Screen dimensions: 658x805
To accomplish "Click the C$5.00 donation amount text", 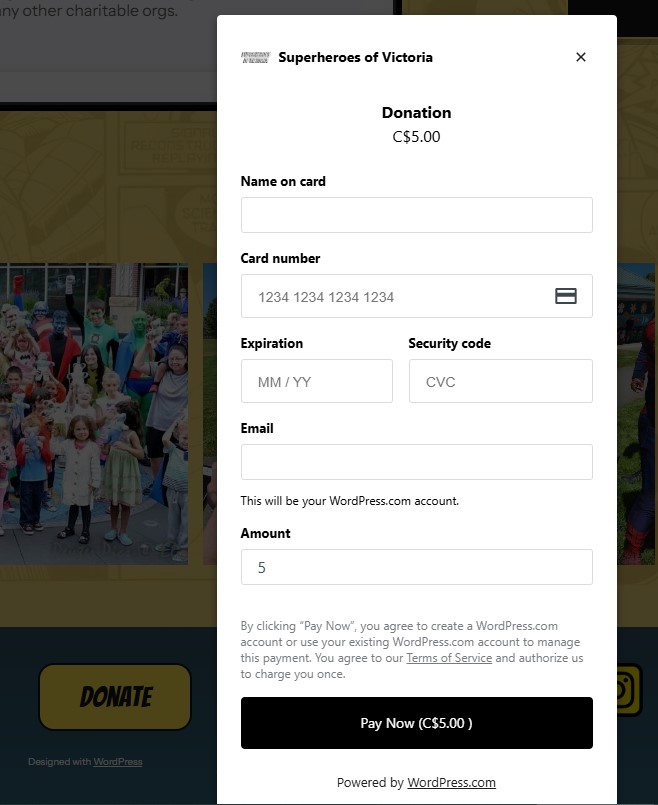I will pos(416,137).
